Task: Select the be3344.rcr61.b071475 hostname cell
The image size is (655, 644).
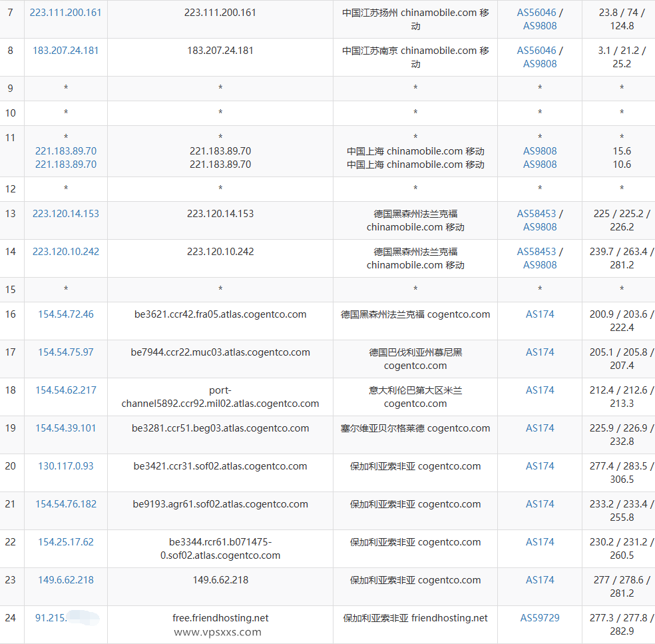Action: 220,549
